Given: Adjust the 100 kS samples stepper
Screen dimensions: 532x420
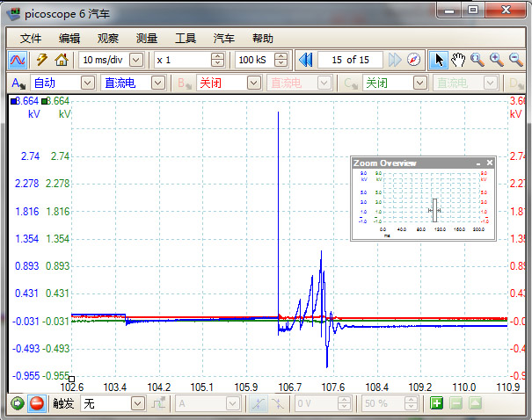Looking at the screenshot, I should click(281, 60).
